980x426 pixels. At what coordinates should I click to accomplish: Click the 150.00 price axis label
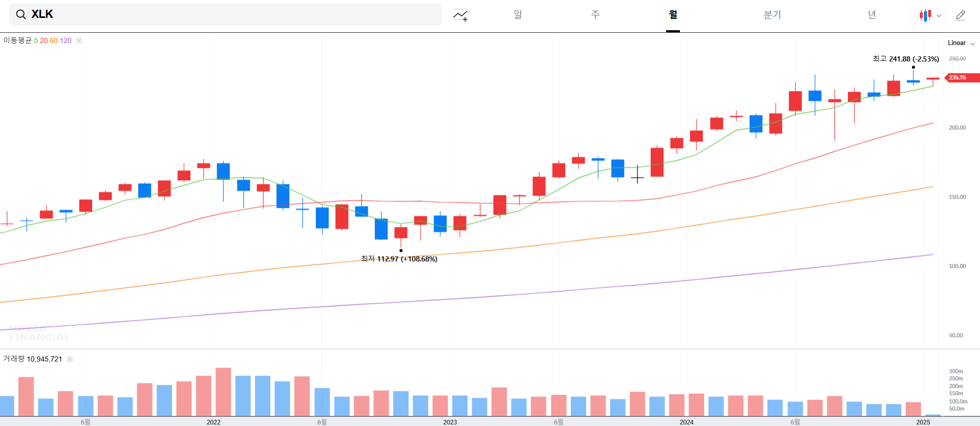pos(957,197)
